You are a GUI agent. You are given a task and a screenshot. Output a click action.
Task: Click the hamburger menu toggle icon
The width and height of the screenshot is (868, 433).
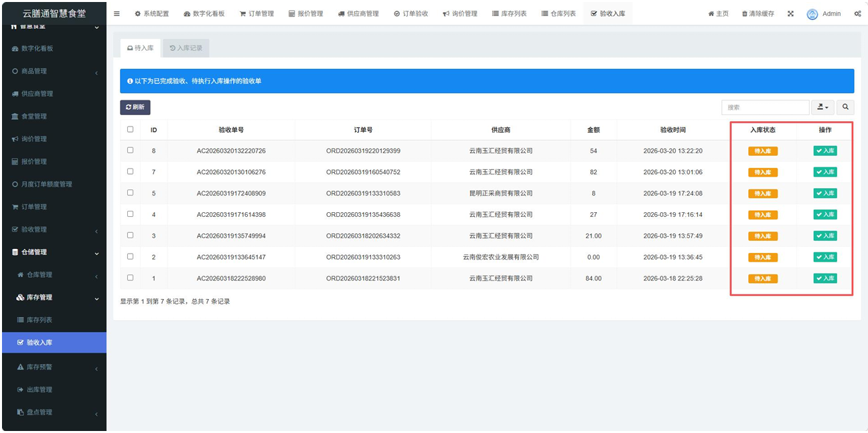click(117, 13)
